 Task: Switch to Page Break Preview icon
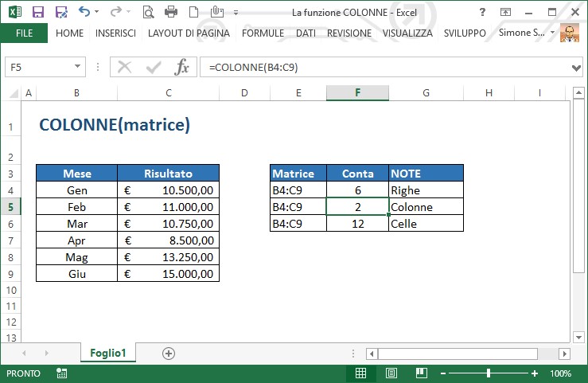422,373
